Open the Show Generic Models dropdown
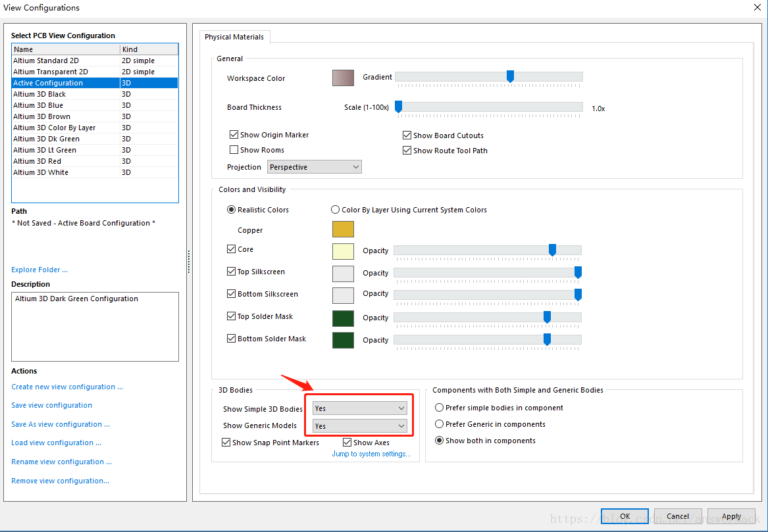The width and height of the screenshot is (768, 532). click(359, 426)
